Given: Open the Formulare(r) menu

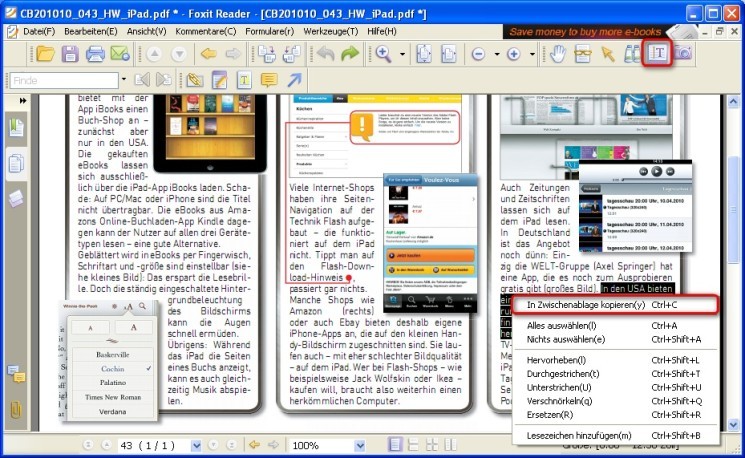Looking at the screenshot, I should [x=269, y=31].
